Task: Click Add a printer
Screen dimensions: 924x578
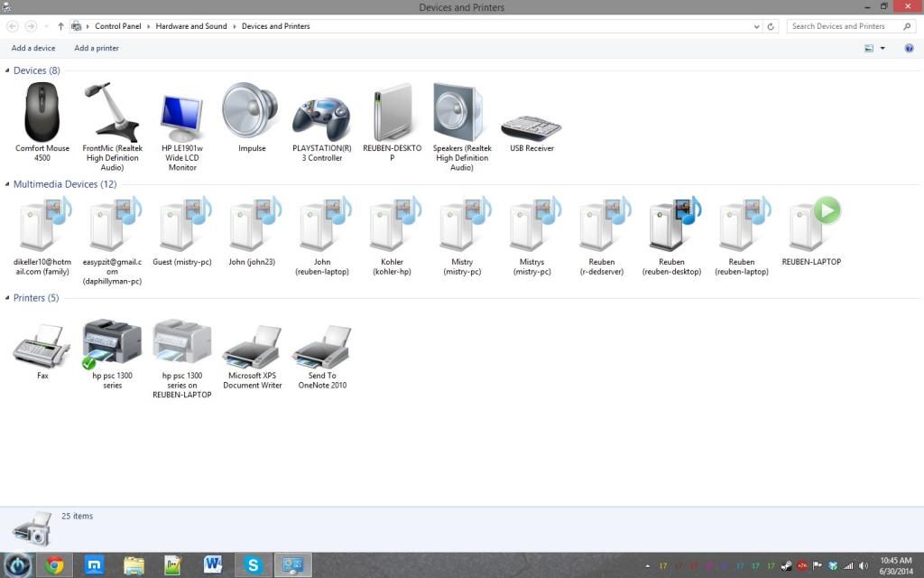Action: click(x=97, y=49)
